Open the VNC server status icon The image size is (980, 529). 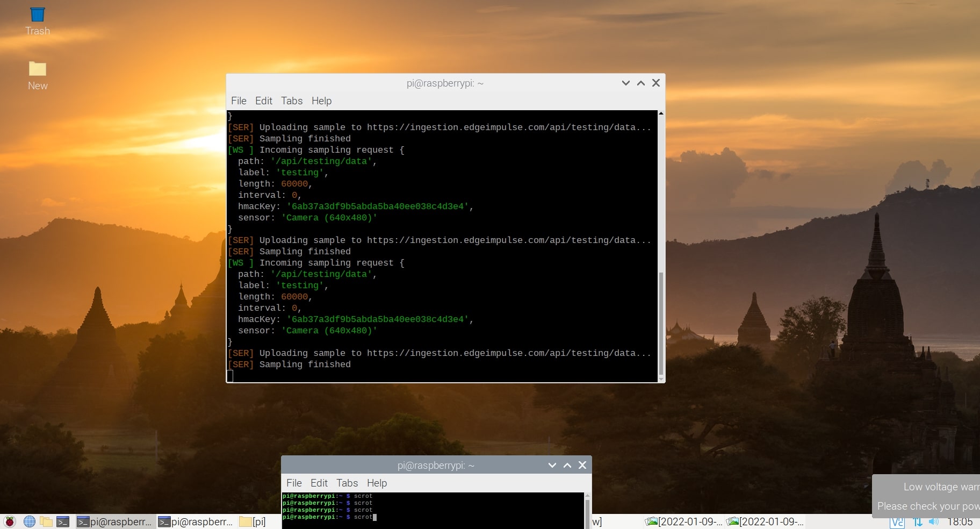897,521
